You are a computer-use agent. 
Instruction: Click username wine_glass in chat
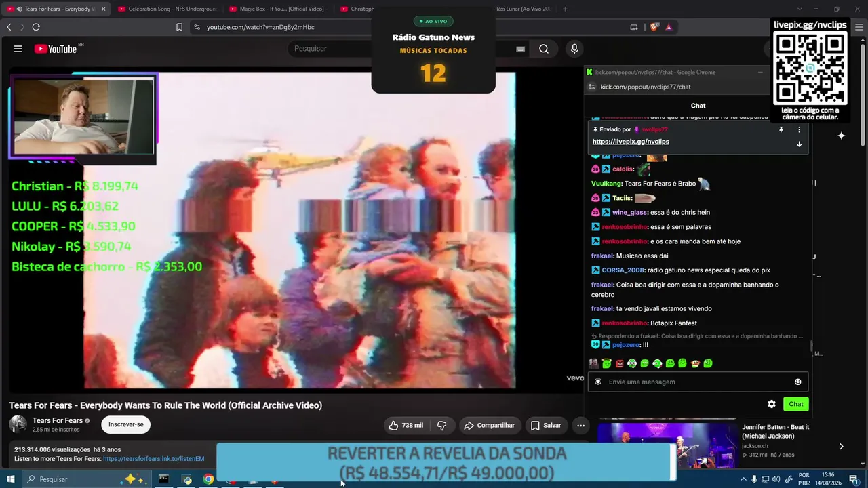(630, 213)
